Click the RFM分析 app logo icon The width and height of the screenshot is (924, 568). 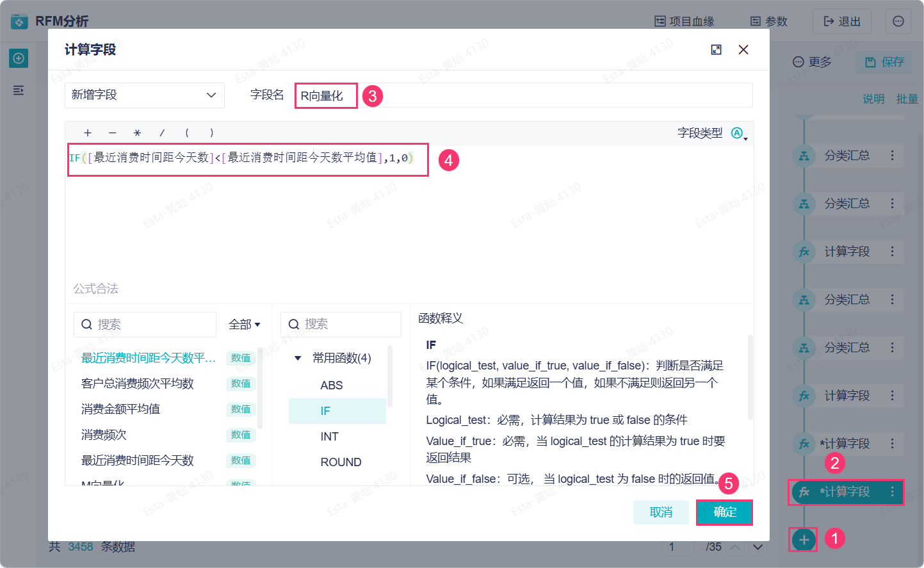19,22
